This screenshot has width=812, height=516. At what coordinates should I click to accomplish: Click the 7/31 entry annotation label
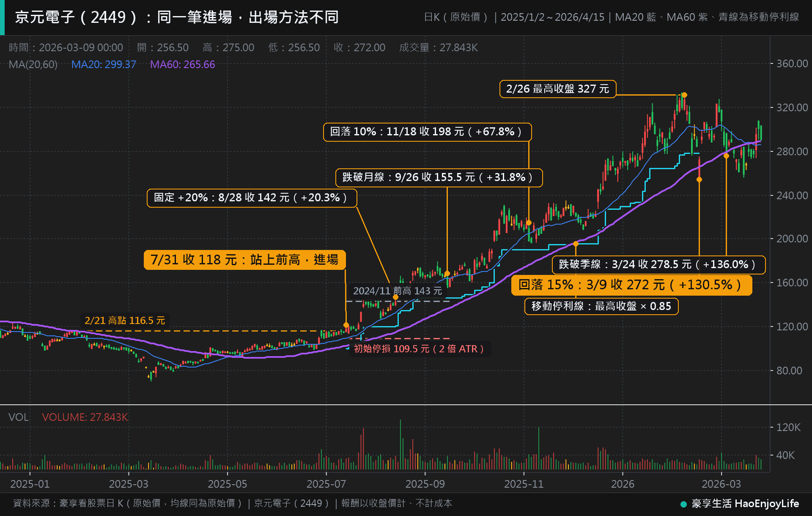tap(245, 260)
